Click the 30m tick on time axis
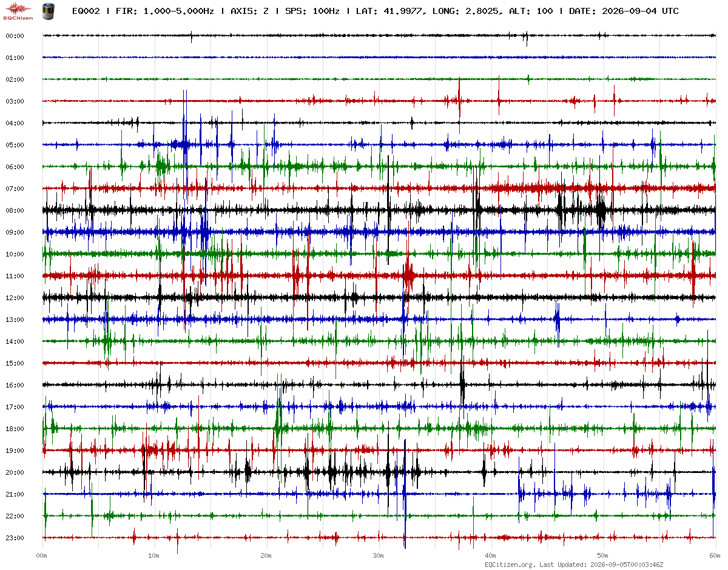Screen dimensions: 728x570 pos(378,555)
